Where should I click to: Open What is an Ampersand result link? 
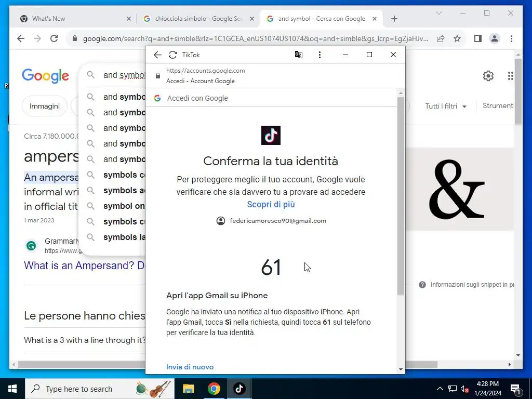coord(85,265)
